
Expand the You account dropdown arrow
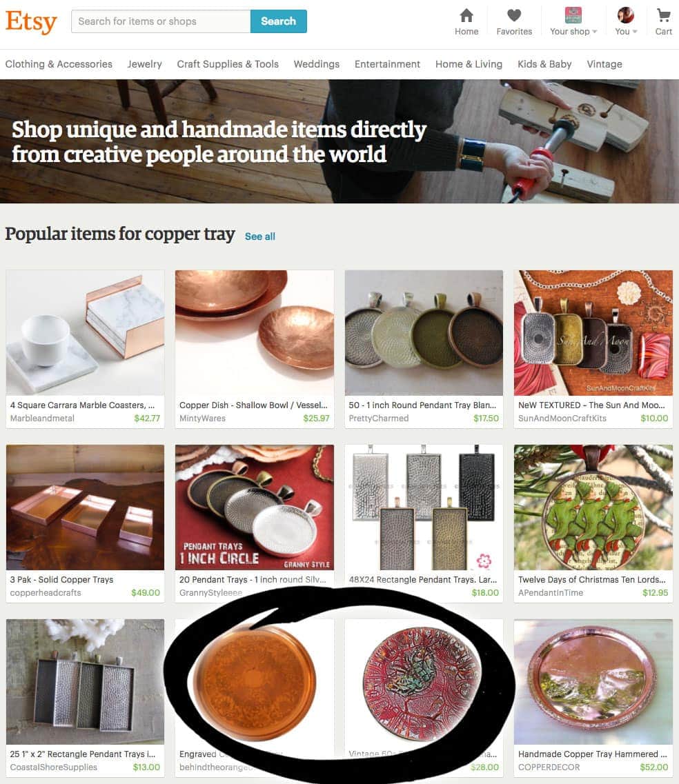635,32
